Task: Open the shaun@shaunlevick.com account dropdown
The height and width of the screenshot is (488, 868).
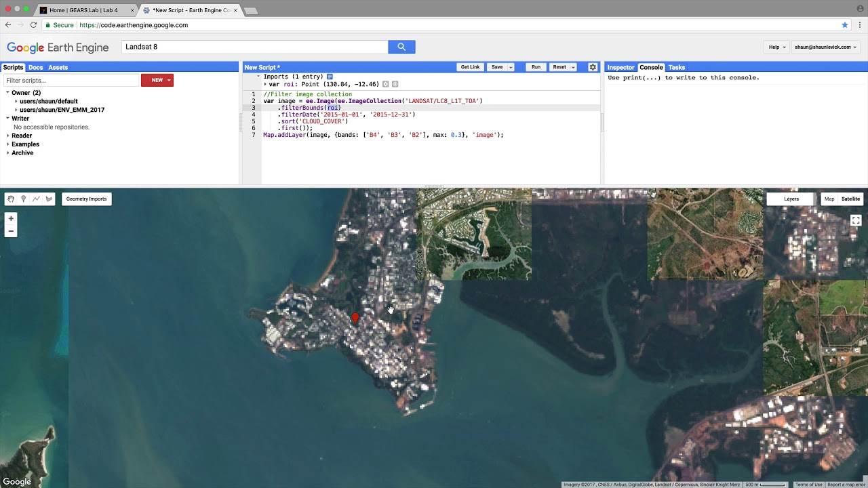Action: click(x=826, y=47)
